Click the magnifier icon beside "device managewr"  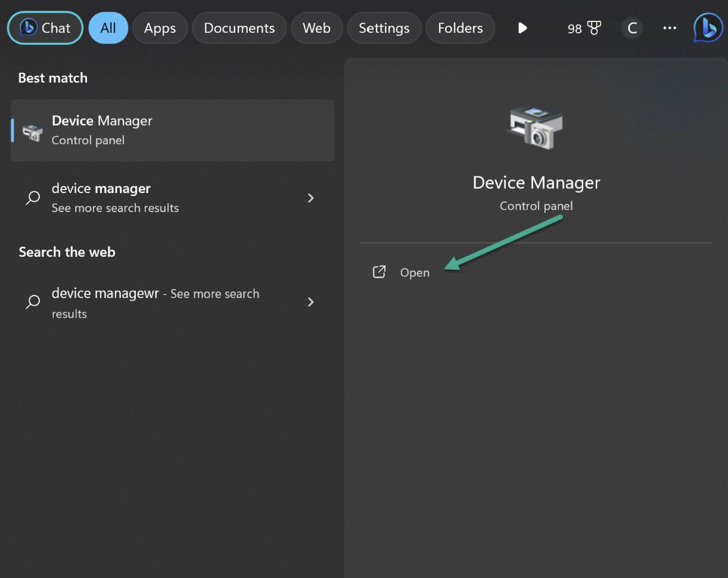coord(33,302)
